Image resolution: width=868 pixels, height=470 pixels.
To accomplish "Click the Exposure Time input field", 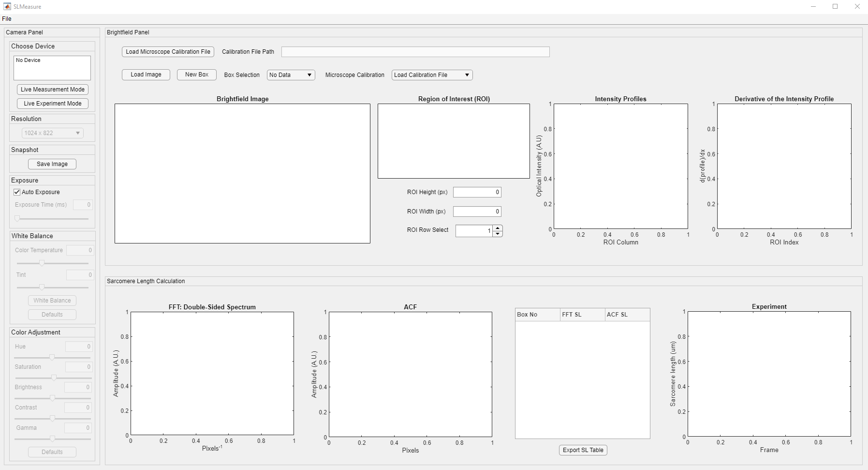I will (x=83, y=205).
